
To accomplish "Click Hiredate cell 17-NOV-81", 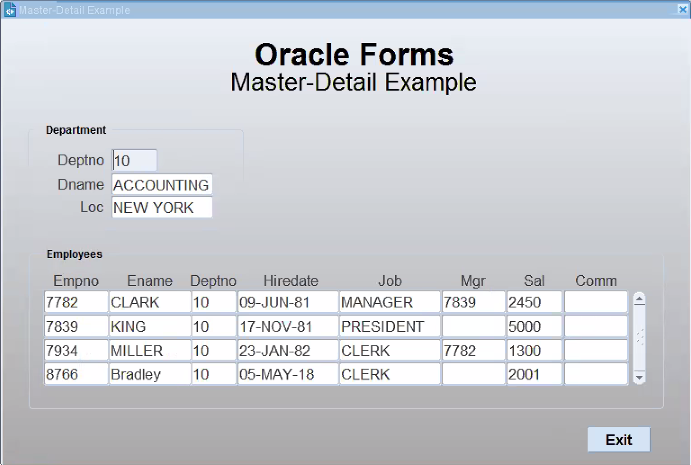I will [x=288, y=326].
